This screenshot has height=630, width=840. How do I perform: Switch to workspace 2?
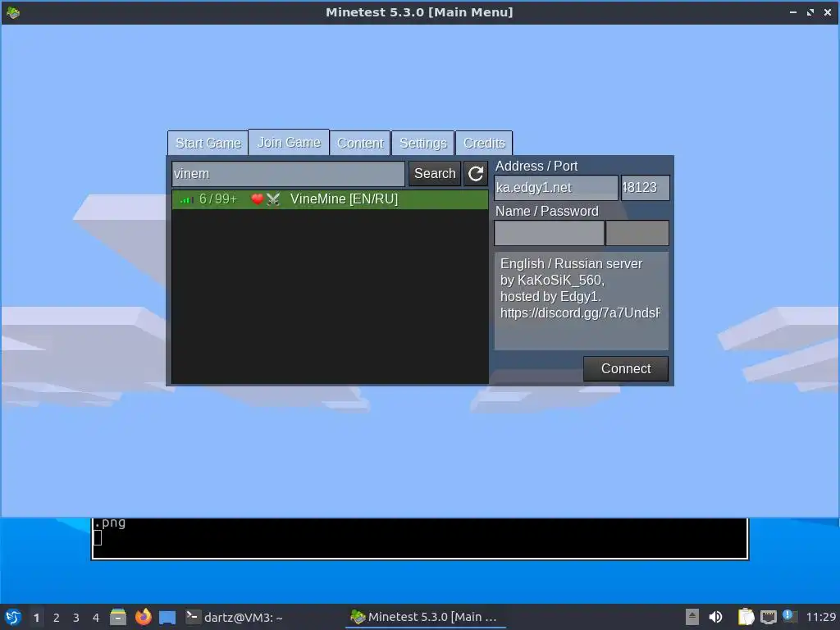[x=57, y=618]
